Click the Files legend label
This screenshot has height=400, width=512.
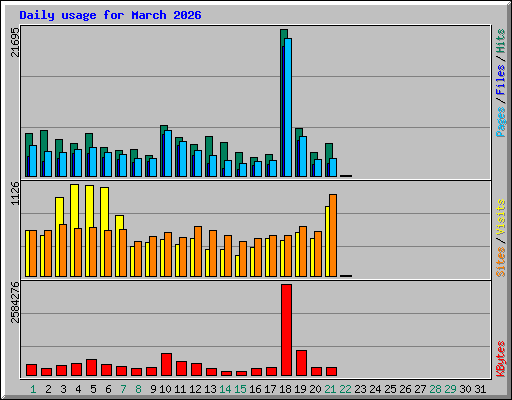pos(500,80)
